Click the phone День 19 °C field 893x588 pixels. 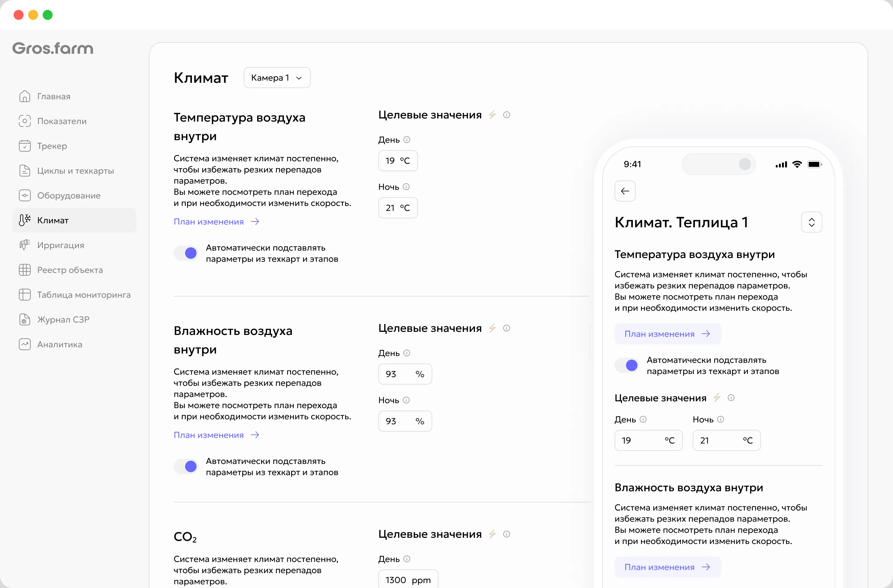(x=648, y=440)
